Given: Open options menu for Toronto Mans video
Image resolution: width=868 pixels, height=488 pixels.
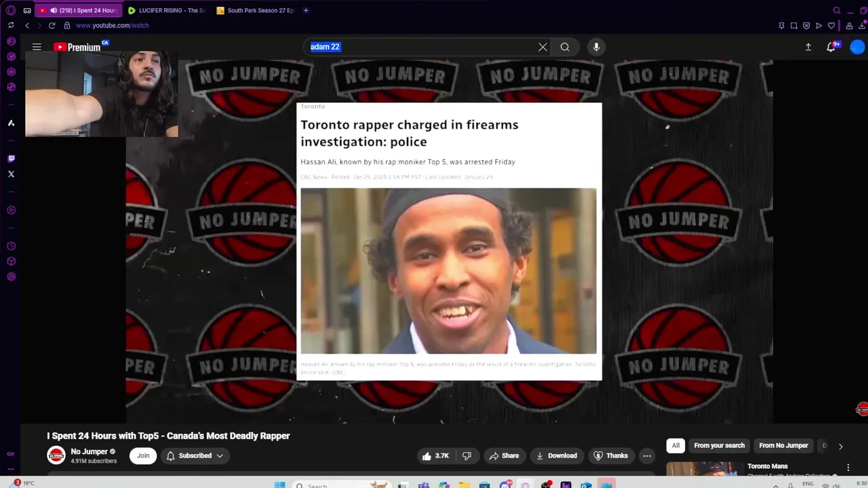Looking at the screenshot, I should (x=848, y=468).
